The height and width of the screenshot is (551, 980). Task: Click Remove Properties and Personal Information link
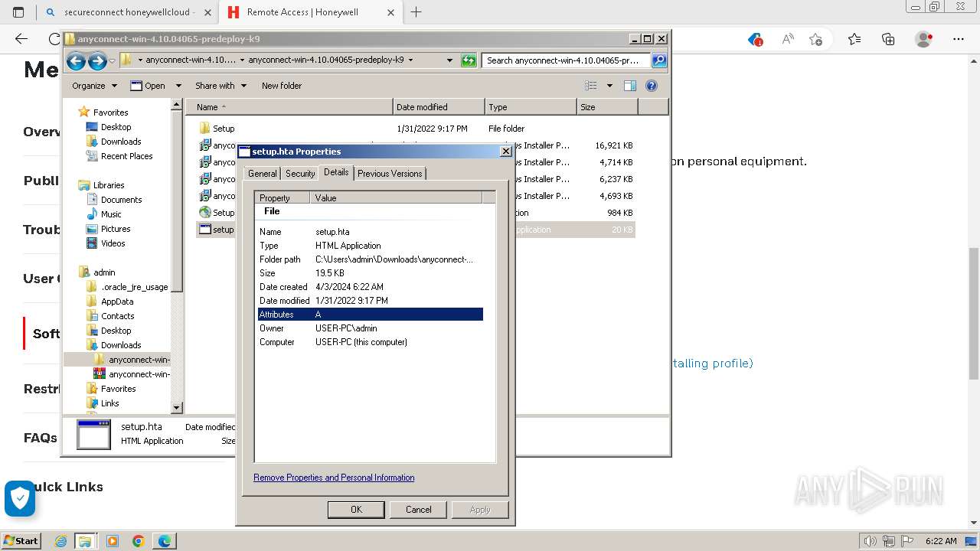point(334,478)
